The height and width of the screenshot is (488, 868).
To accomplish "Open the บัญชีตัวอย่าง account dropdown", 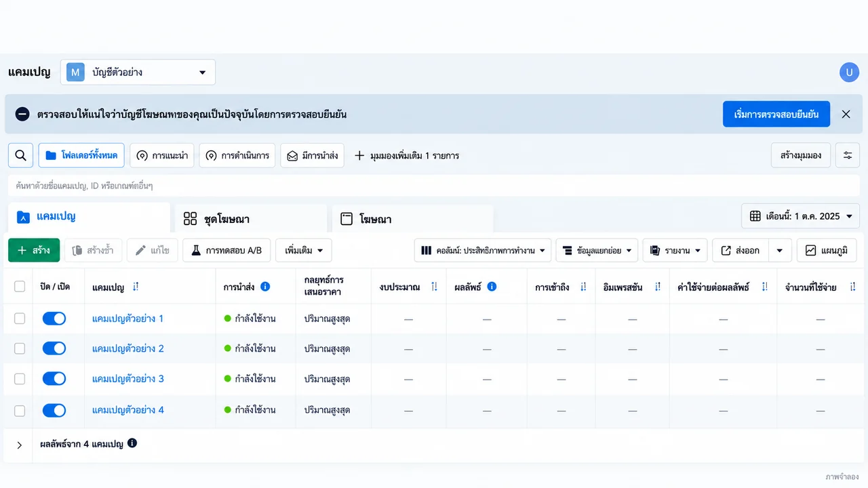I will pyautogui.click(x=138, y=73).
